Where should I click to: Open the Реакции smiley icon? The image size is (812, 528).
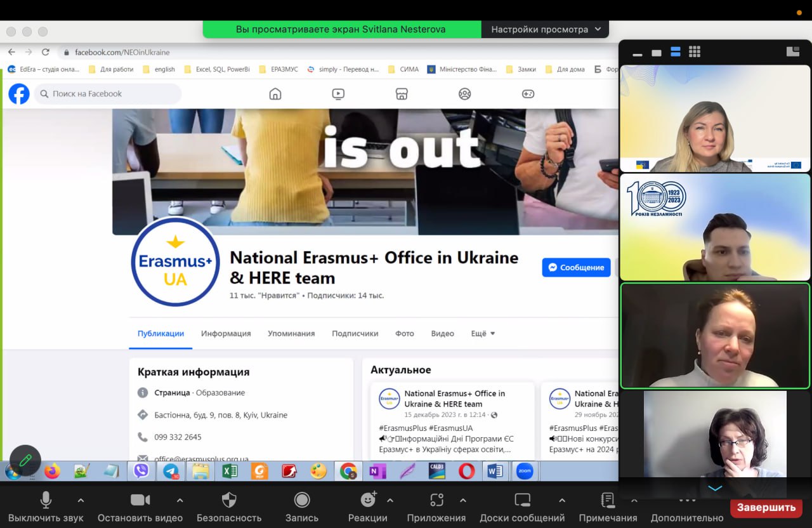coord(368,500)
